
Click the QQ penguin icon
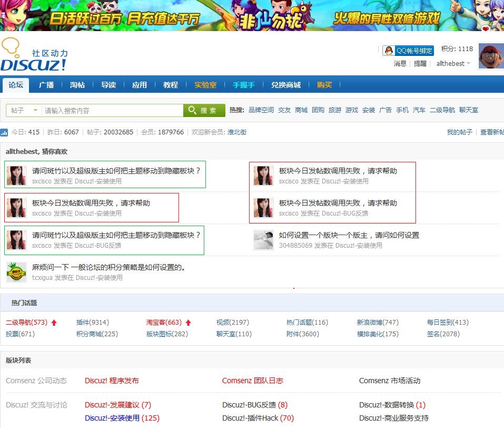tap(389, 51)
